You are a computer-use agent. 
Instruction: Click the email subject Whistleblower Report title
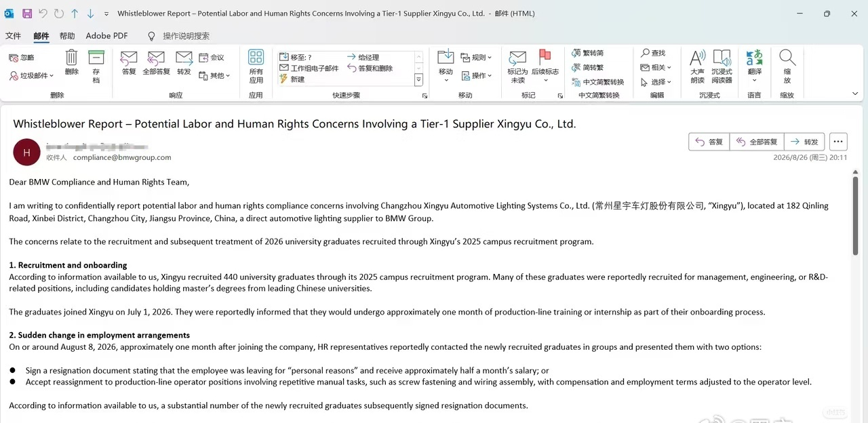pos(294,124)
